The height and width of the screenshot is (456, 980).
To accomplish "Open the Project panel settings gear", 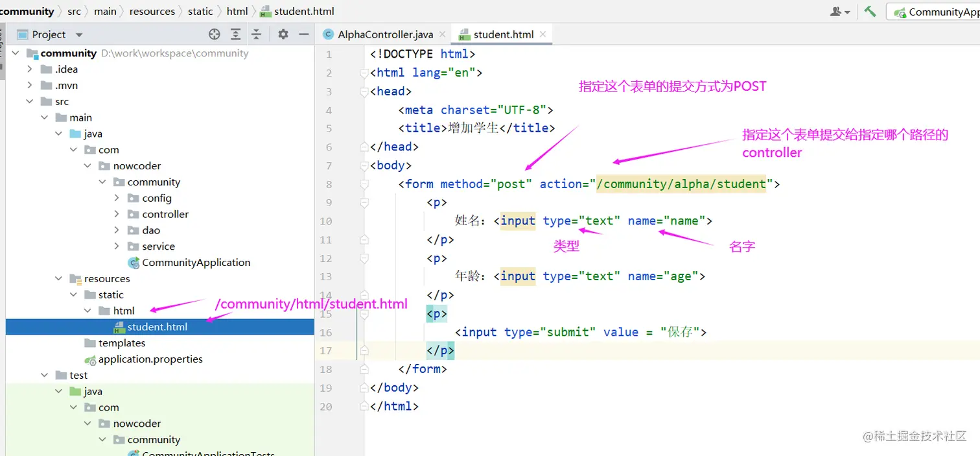I will tap(283, 34).
